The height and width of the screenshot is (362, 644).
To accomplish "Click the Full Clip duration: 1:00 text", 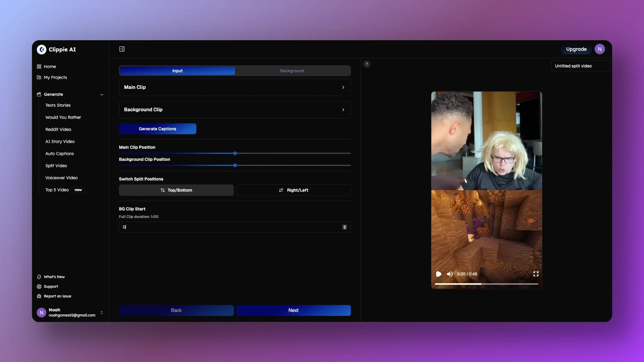I will 139,217.
